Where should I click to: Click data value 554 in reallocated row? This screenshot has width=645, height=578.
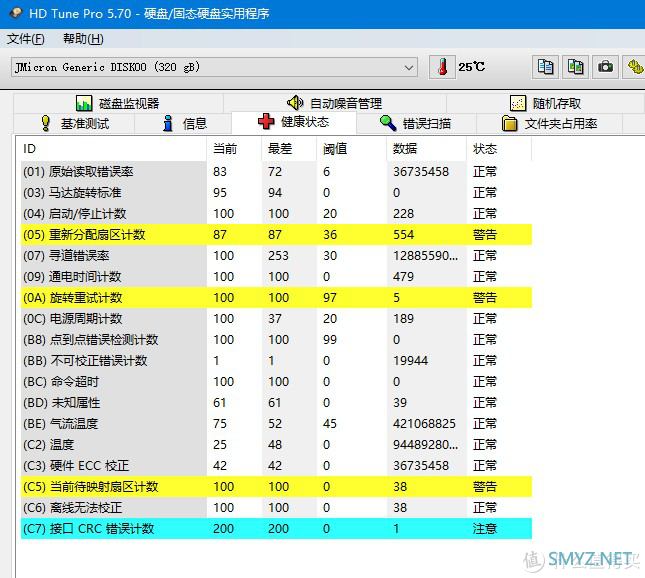403,234
